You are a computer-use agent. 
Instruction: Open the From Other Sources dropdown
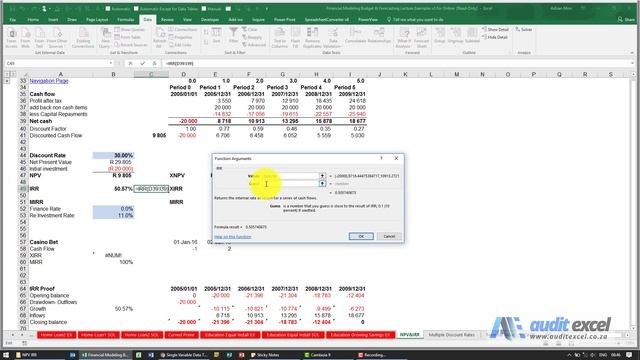[x=57, y=38]
